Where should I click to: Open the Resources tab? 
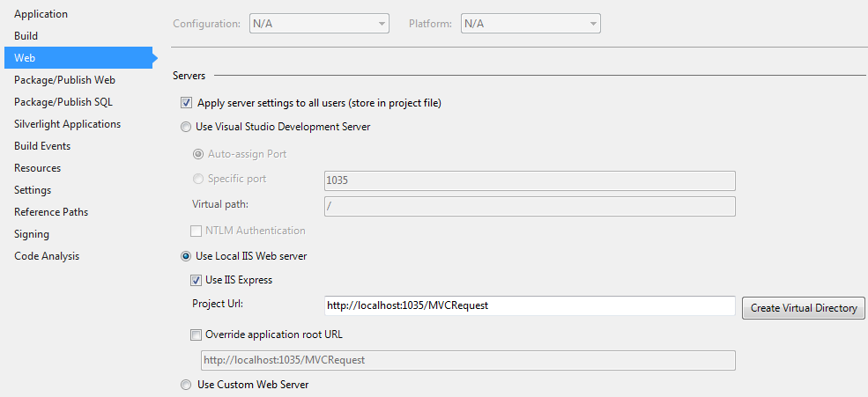click(x=38, y=167)
